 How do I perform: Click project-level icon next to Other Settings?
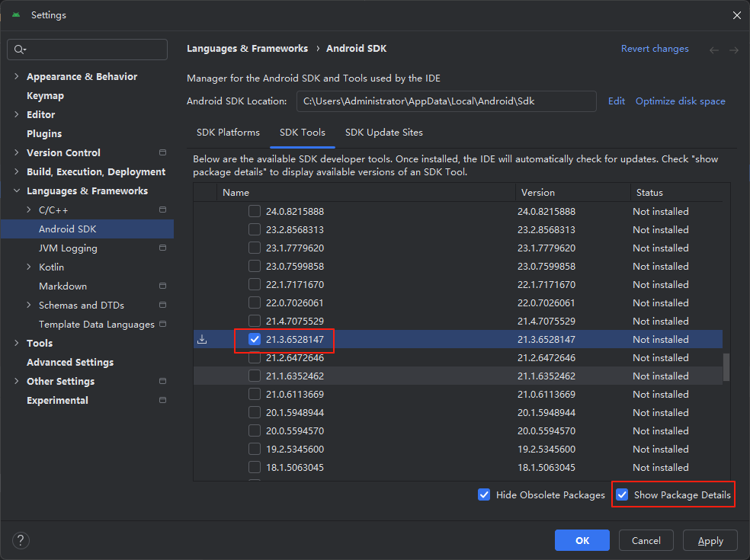pos(162,381)
